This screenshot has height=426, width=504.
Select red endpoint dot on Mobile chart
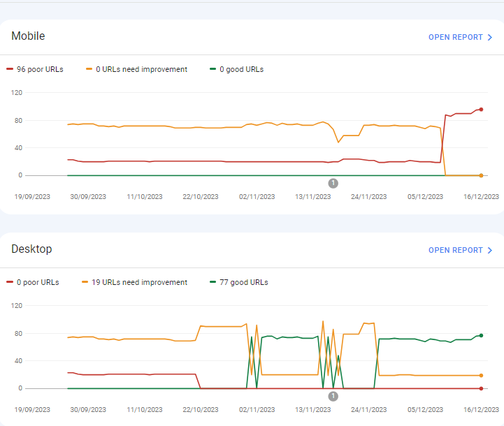point(481,109)
